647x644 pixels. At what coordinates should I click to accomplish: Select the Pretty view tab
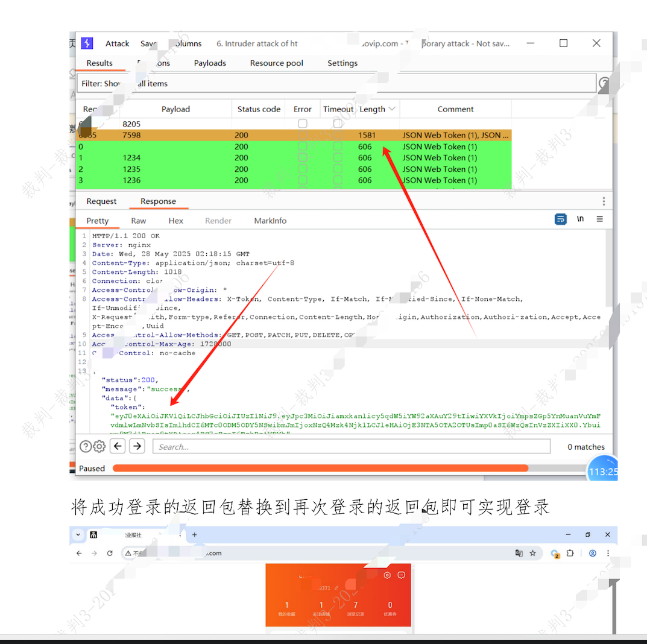tap(97, 221)
